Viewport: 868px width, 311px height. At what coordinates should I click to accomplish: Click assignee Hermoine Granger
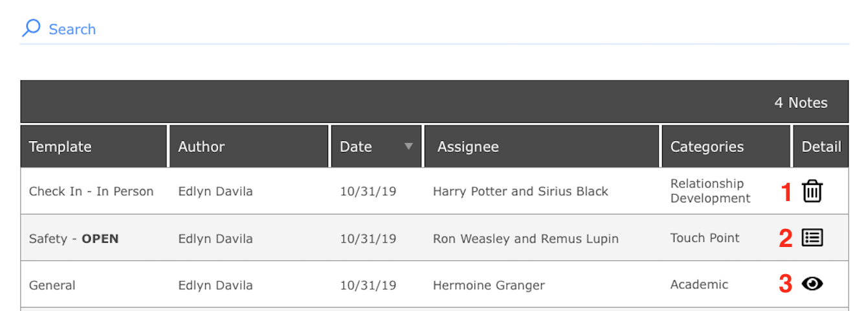click(x=489, y=285)
